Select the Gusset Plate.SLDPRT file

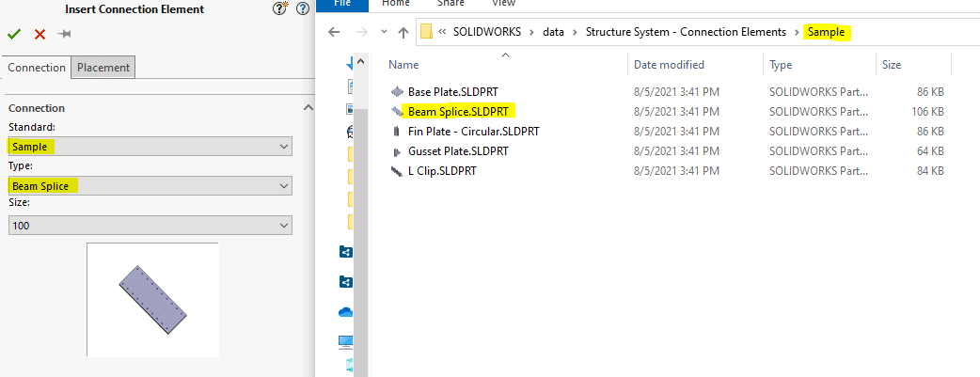[x=457, y=152]
